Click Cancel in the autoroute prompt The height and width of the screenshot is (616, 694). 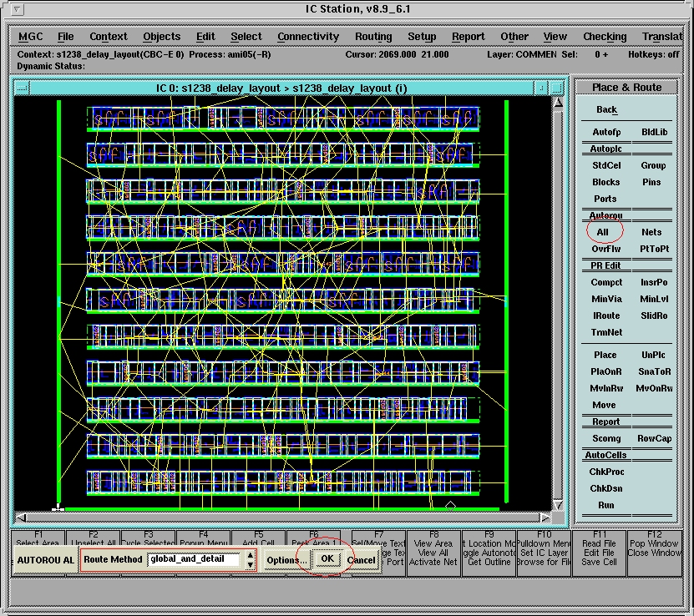tap(361, 560)
